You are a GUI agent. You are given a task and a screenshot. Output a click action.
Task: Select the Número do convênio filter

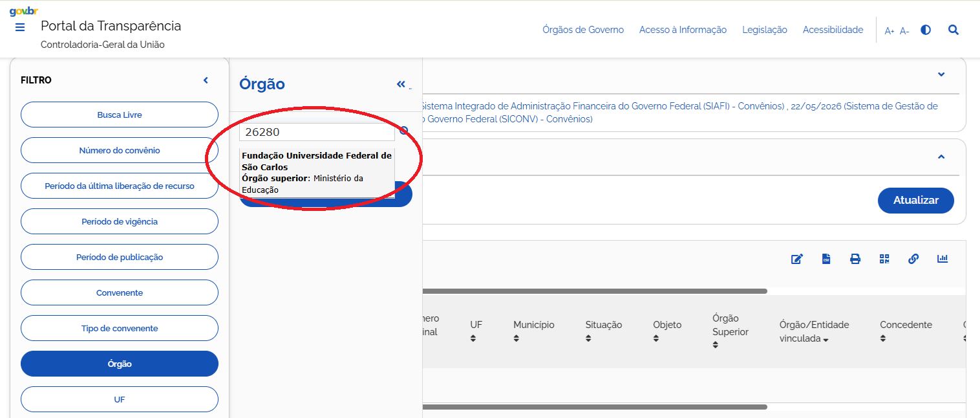(120, 150)
